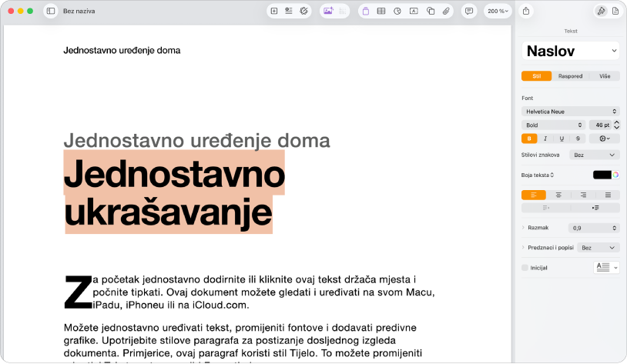Viewport: 627px width, 364px height.
Task: Open the Razmak 0,9 spacing dropdown
Action: pyautogui.click(x=594, y=228)
